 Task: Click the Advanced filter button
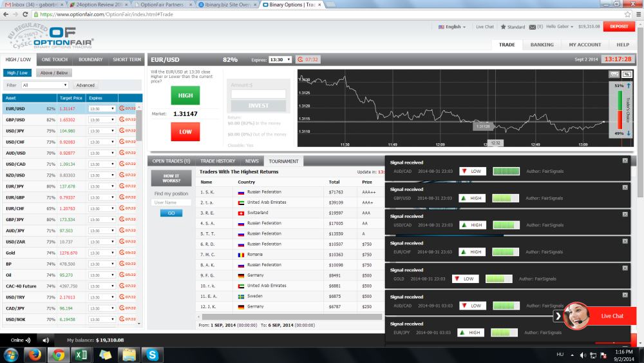86,85
